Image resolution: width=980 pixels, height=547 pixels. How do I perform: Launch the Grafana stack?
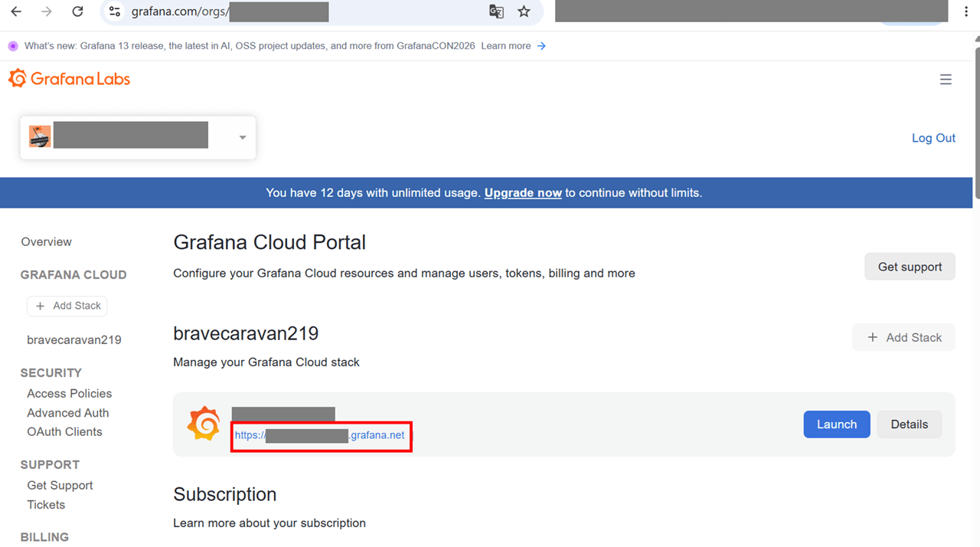[x=837, y=424]
